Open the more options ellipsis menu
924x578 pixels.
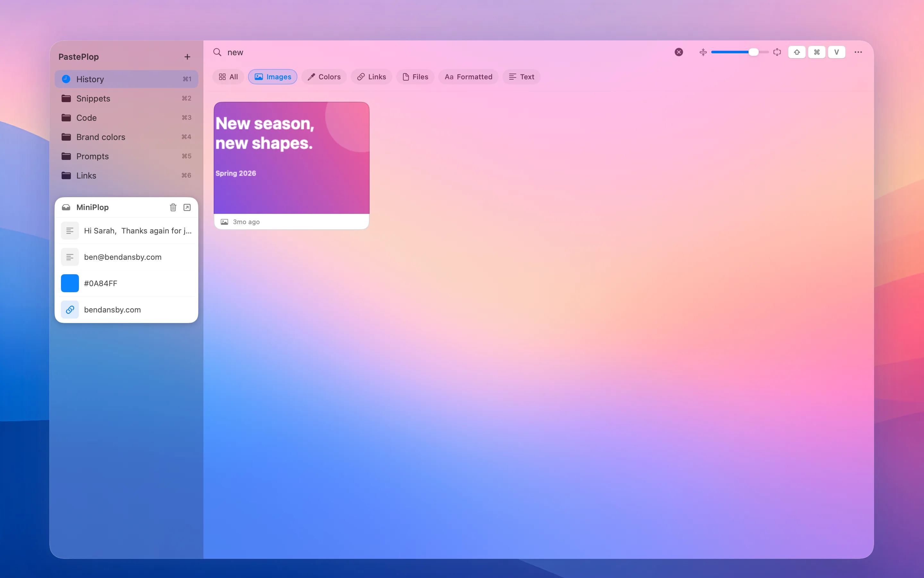(x=858, y=52)
